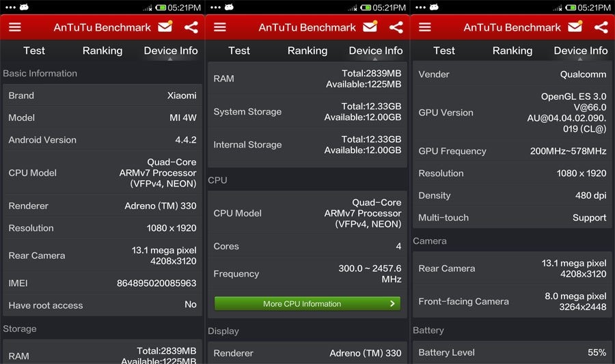Select Device Info tab in right screen

point(580,51)
